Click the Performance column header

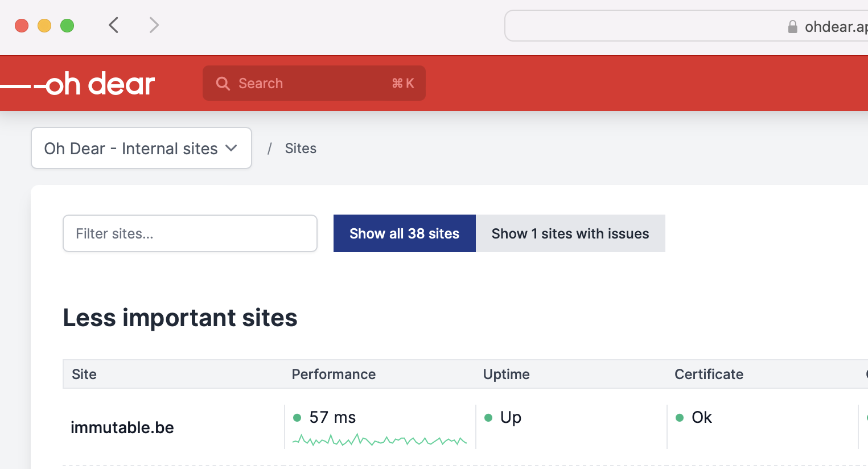334,374
